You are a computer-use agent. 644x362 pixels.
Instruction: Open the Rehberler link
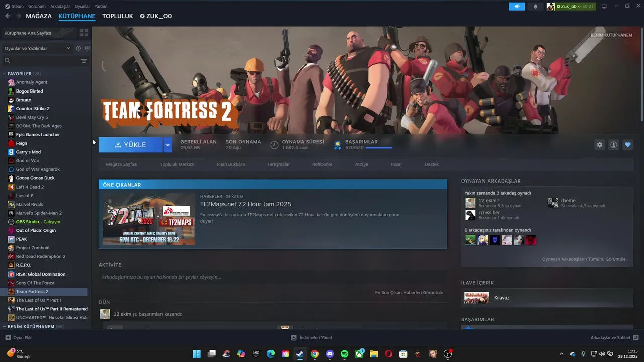coord(322,164)
